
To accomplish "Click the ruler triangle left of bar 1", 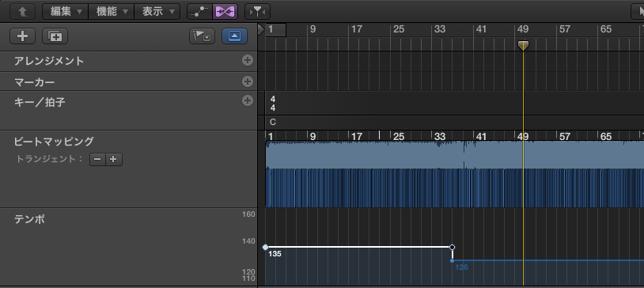I will (261, 29).
